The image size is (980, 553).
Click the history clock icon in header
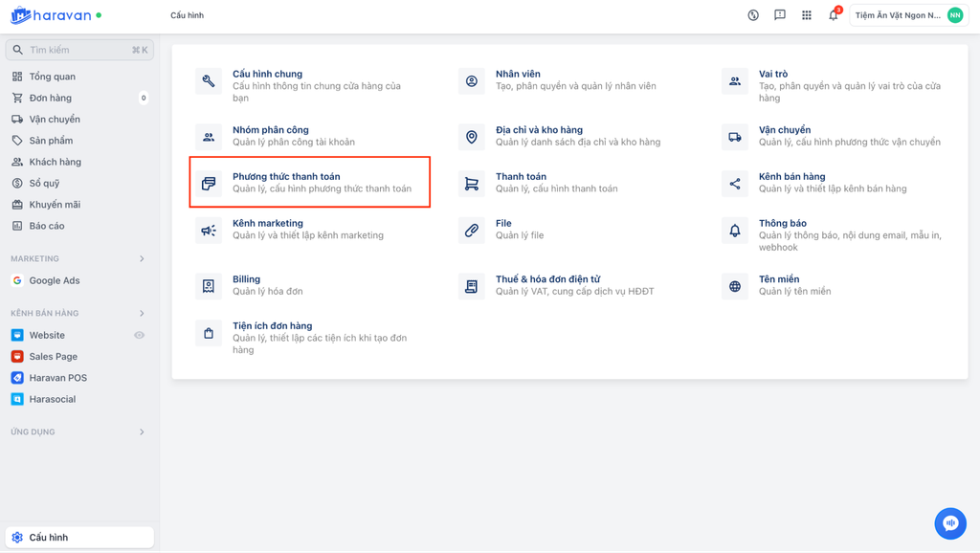(753, 15)
